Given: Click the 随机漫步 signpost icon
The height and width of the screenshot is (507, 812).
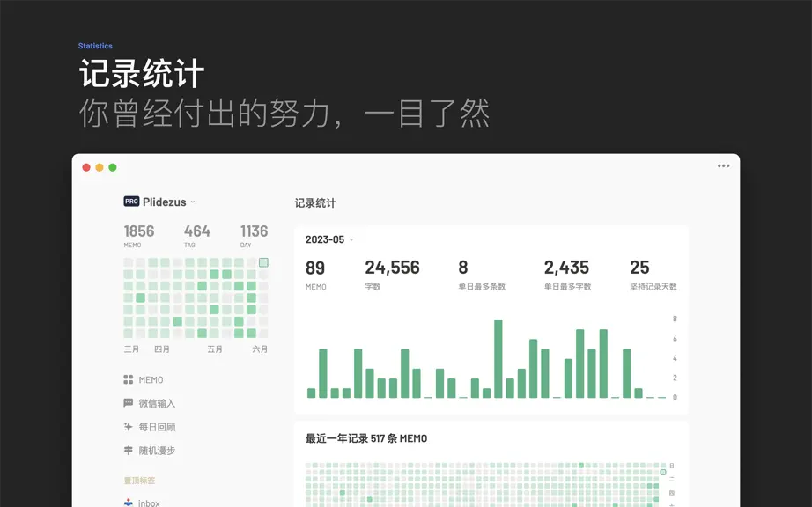Looking at the screenshot, I should click(129, 450).
